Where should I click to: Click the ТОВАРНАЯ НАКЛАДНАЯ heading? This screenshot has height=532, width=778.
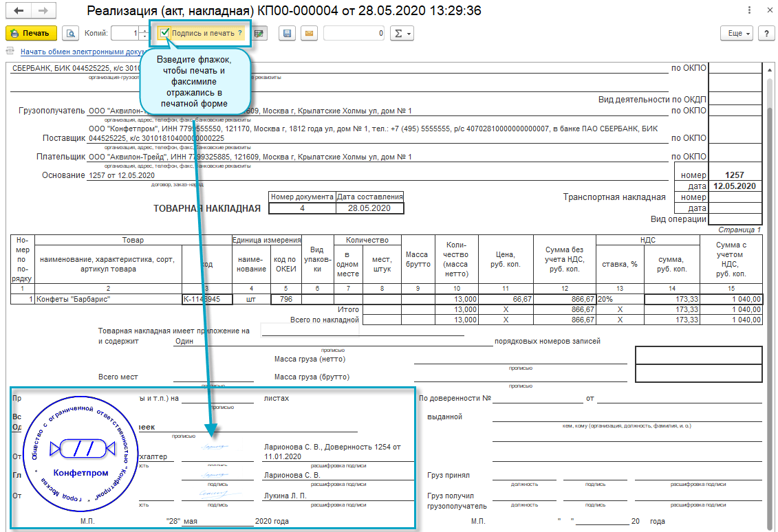point(207,209)
